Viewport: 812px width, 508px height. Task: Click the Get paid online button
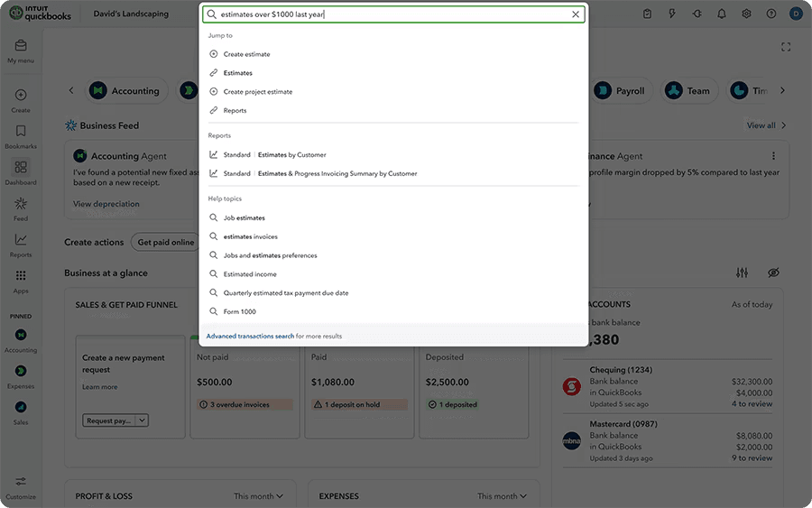point(165,242)
